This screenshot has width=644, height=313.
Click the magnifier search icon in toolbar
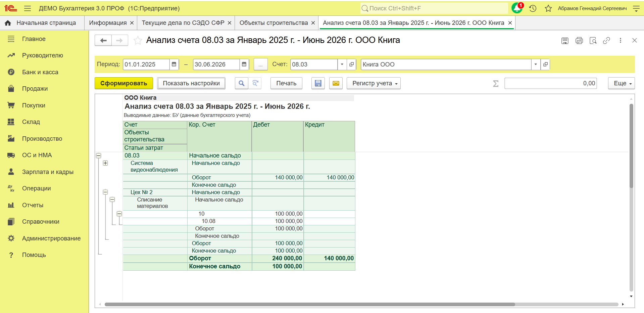pos(242,83)
